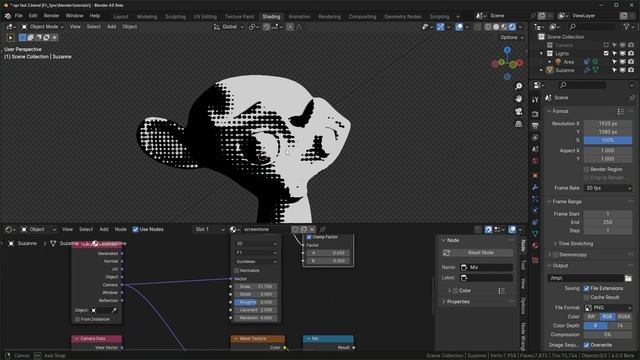Open the Modifiers wrench tab icon
Screen dimensions: 640x360
click(x=535, y=187)
